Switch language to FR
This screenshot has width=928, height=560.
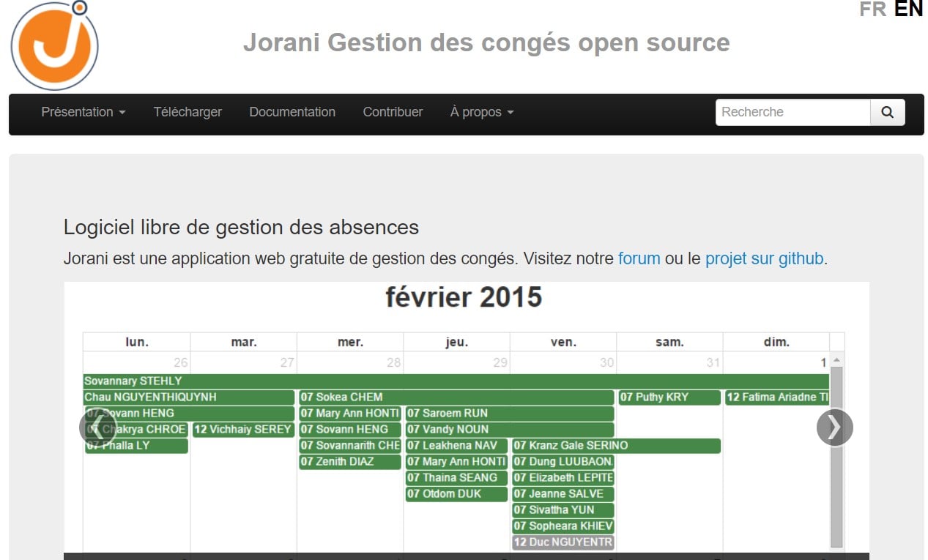pyautogui.click(x=873, y=9)
